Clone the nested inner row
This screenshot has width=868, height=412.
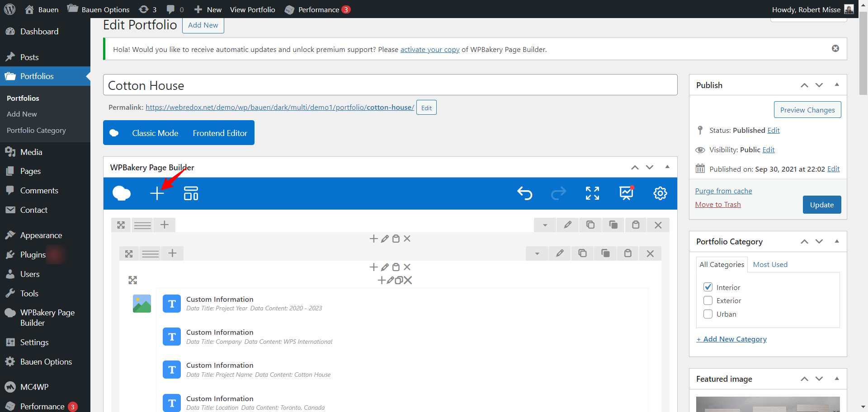[x=605, y=253]
